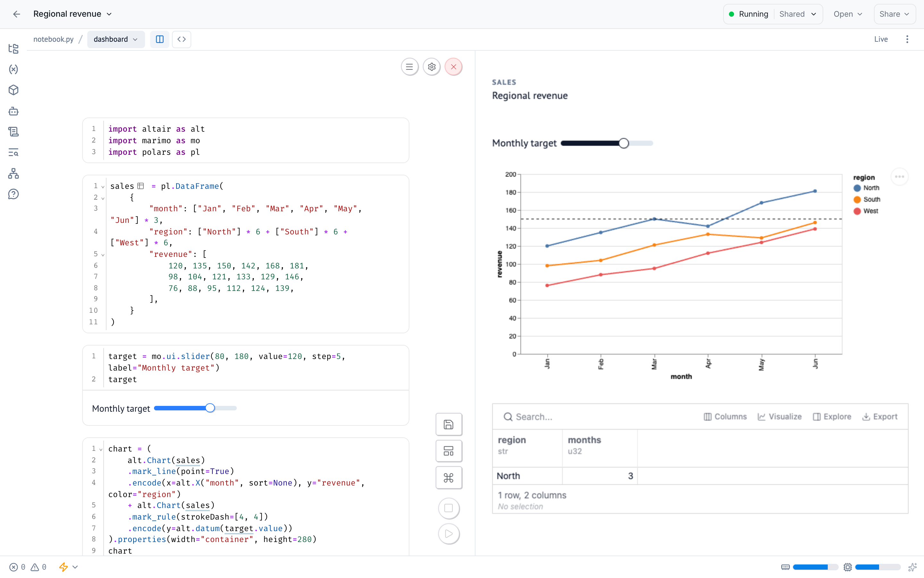Open the help question-mark icon
The width and height of the screenshot is (924, 578).
(x=13, y=194)
